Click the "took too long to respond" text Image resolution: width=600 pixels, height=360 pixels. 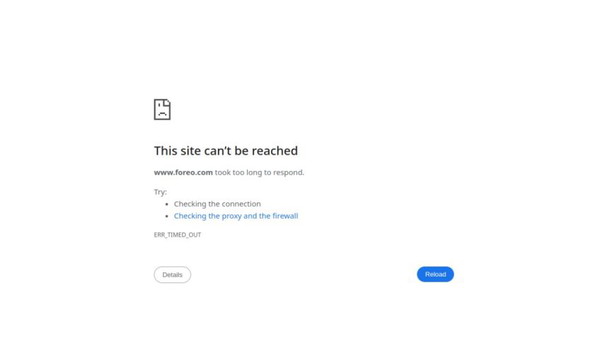click(x=259, y=172)
